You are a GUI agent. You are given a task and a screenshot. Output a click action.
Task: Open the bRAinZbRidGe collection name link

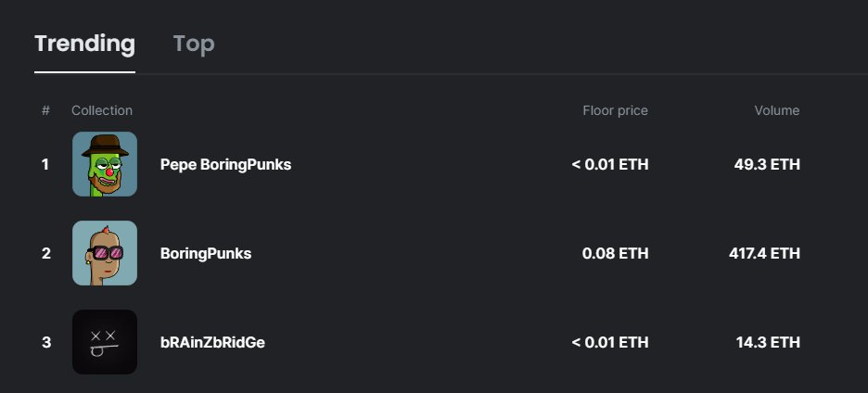click(x=212, y=342)
